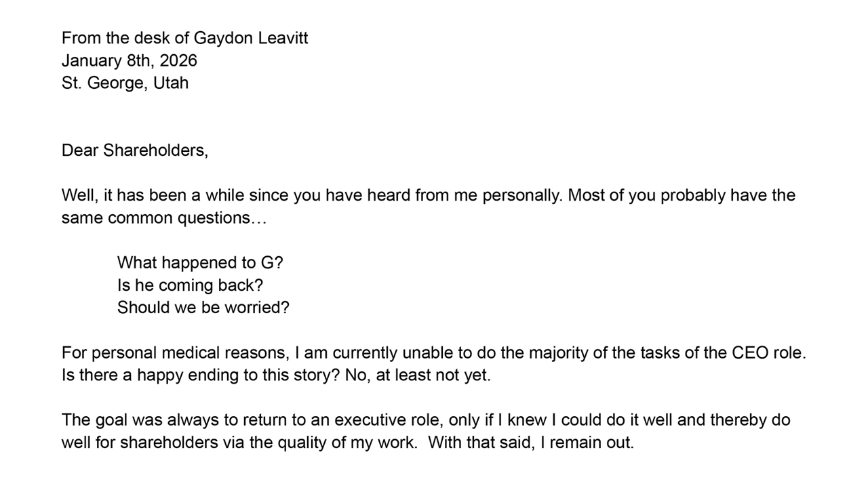Click the question "What happened to G?"
The height and width of the screenshot is (488, 868).
pyautogui.click(x=200, y=262)
